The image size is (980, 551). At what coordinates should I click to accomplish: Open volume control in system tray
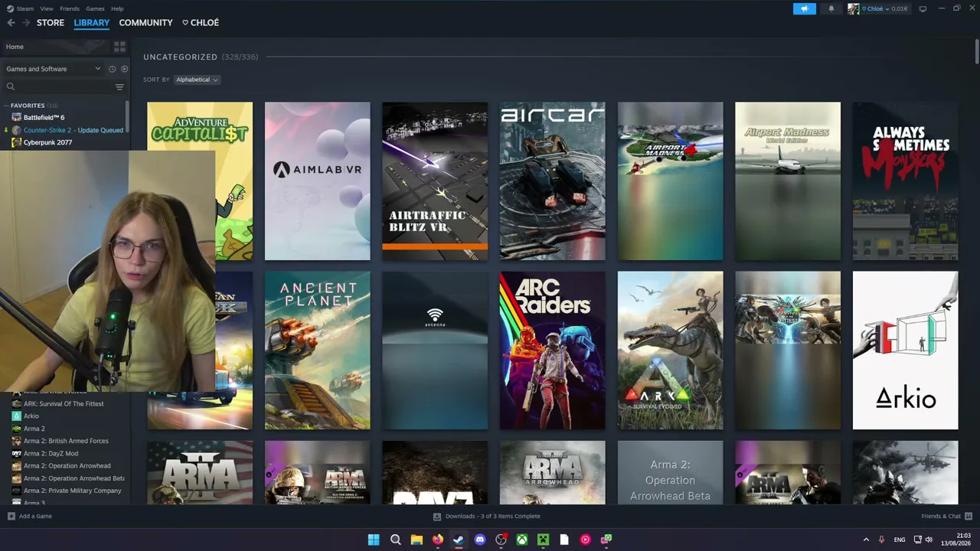[x=929, y=540]
